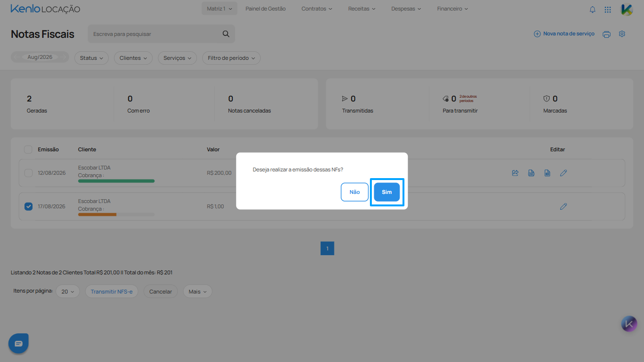Go to next month arrow after Aug/2026
Image resolution: width=644 pixels, height=362 pixels.
(x=62, y=57)
